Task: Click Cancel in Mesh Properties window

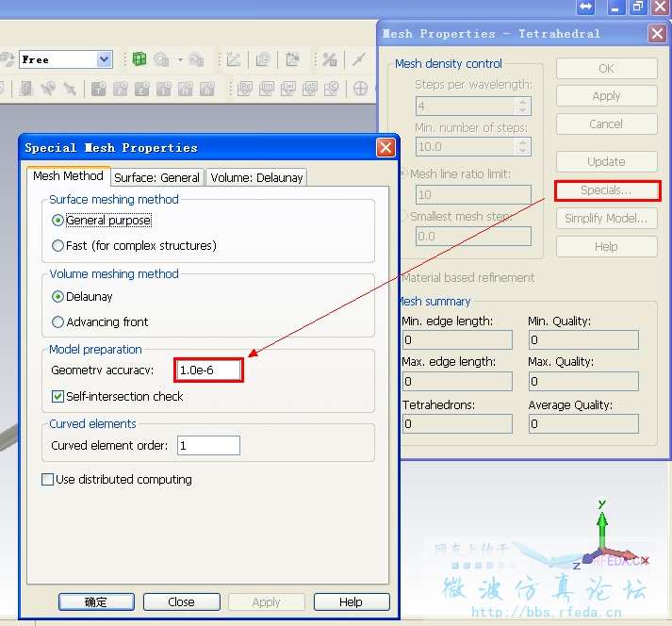Action: click(606, 124)
